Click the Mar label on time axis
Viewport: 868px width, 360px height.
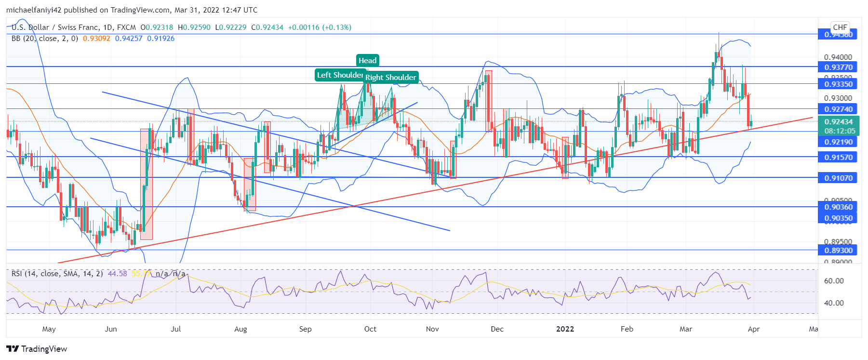(x=686, y=329)
